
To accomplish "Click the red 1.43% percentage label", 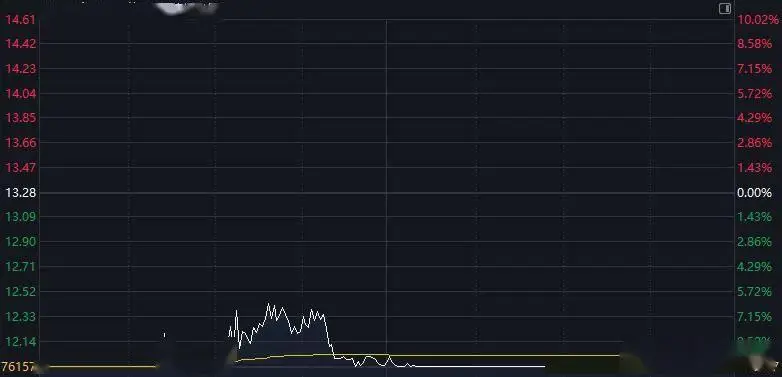I will (755, 168).
